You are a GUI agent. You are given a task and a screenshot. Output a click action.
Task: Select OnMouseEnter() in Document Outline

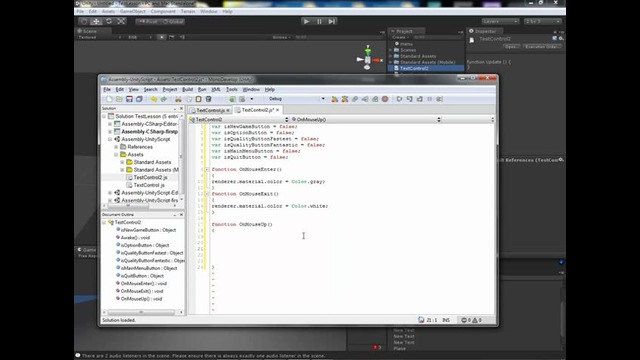144,283
